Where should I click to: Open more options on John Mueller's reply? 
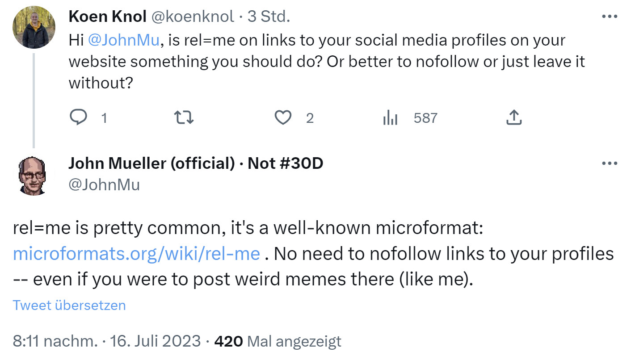click(609, 163)
